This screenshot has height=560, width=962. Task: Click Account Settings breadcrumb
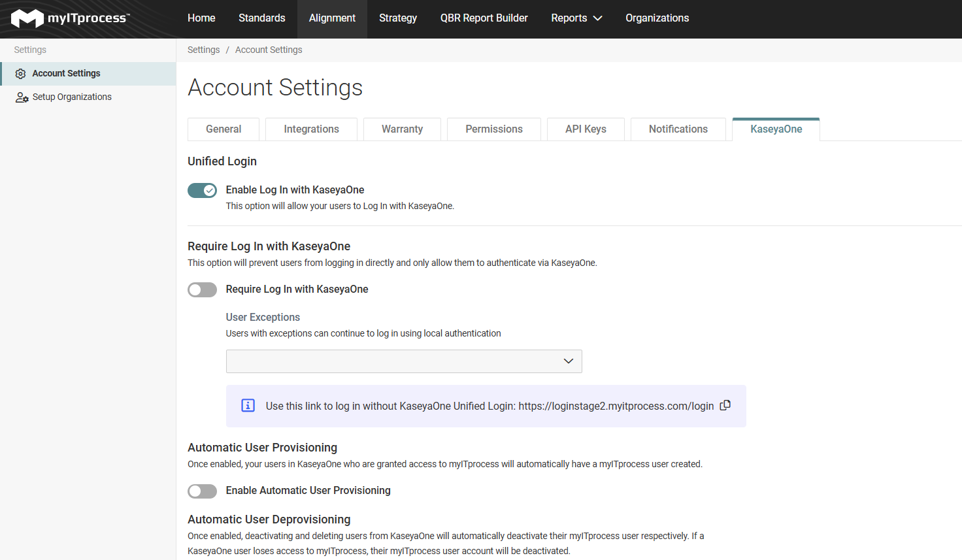pyautogui.click(x=269, y=50)
